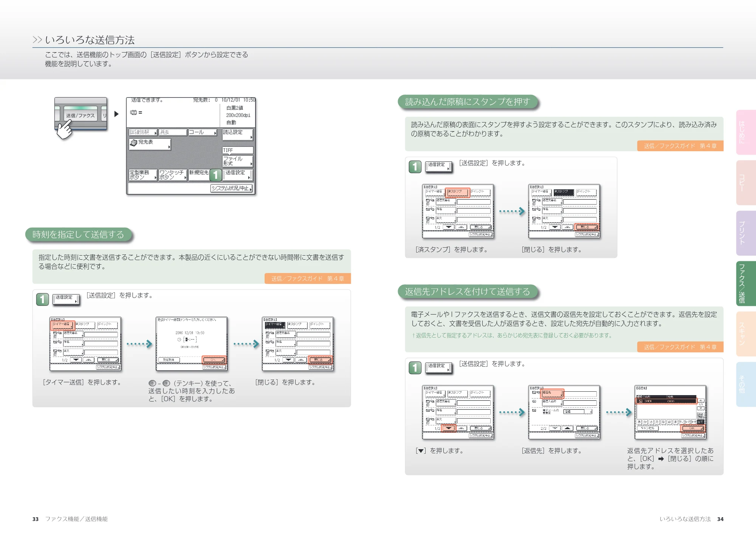This screenshot has height=535, width=756.
Task: Switch to はじめに side tab
Action: click(x=745, y=132)
